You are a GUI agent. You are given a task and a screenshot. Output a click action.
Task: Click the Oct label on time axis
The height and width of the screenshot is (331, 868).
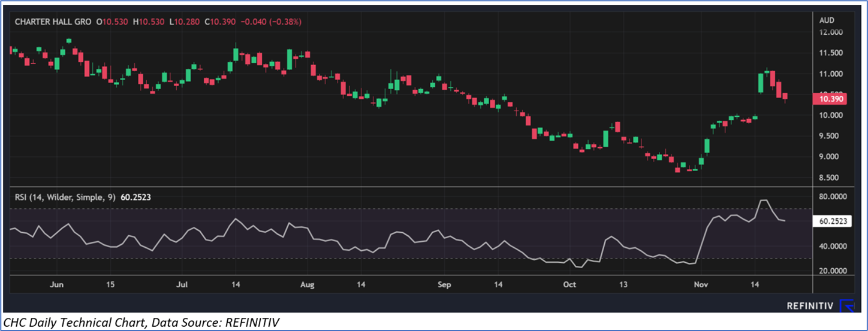569,285
